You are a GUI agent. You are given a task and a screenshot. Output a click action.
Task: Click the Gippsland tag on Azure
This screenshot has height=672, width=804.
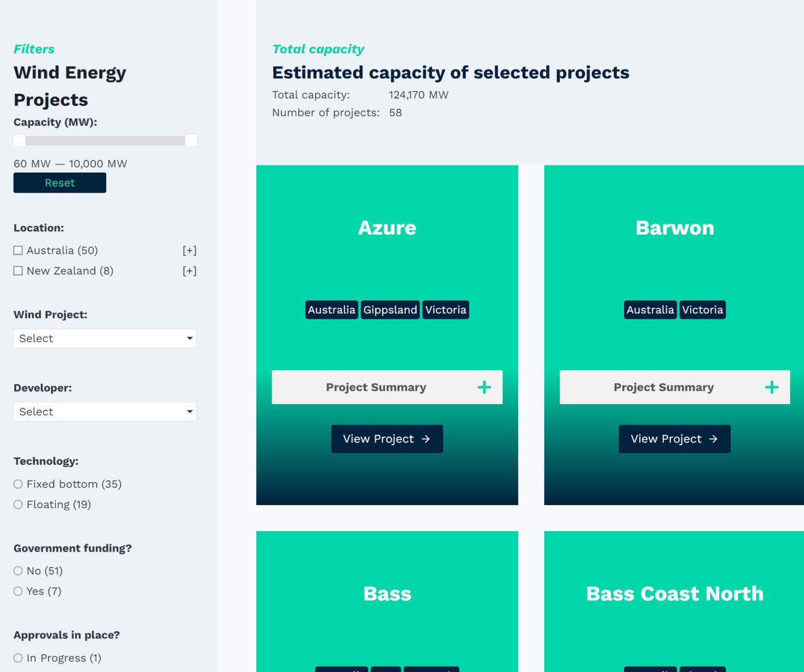tap(390, 309)
